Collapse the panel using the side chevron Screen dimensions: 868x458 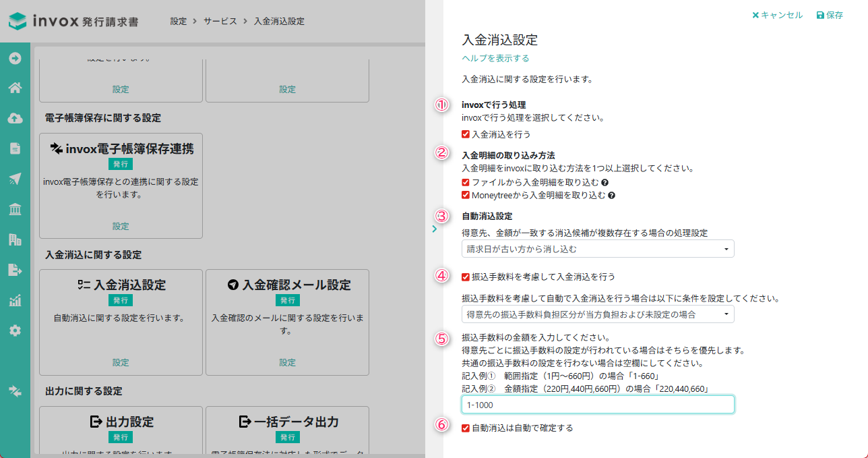tap(434, 229)
